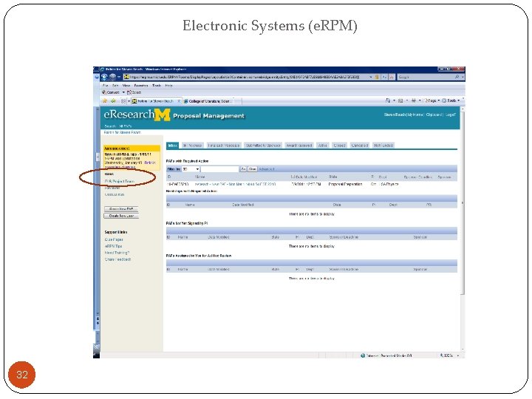
Task: Click the Home icon in command bar
Action: point(388,100)
